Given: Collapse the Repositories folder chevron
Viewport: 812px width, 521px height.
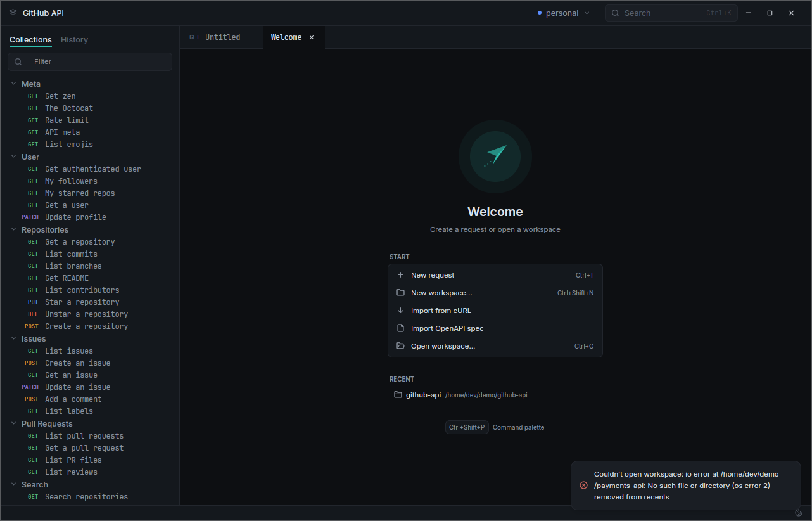Looking at the screenshot, I should coord(13,229).
